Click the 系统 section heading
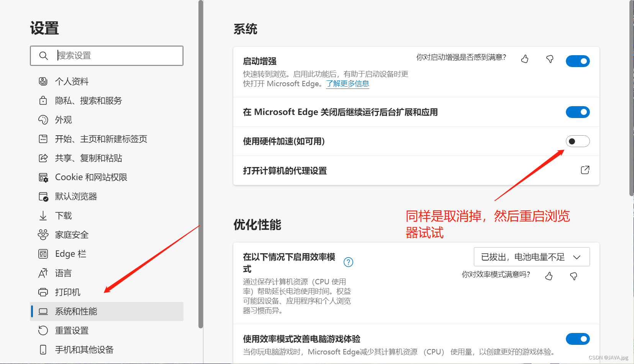634x364 pixels. [x=246, y=29]
